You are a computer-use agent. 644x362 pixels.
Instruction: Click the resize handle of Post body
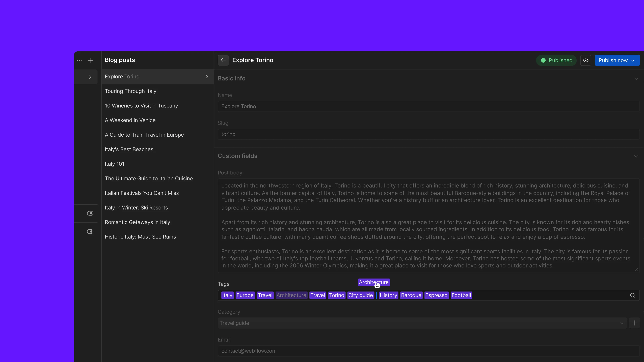636,269
